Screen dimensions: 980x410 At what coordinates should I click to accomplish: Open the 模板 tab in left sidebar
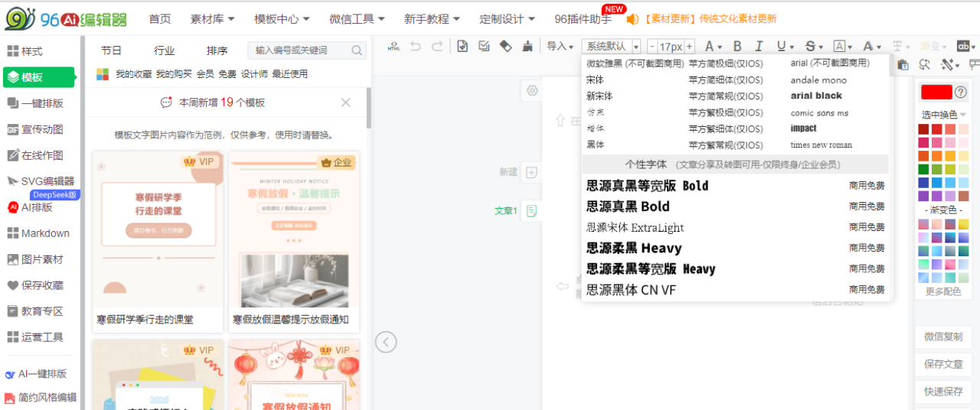(x=40, y=77)
